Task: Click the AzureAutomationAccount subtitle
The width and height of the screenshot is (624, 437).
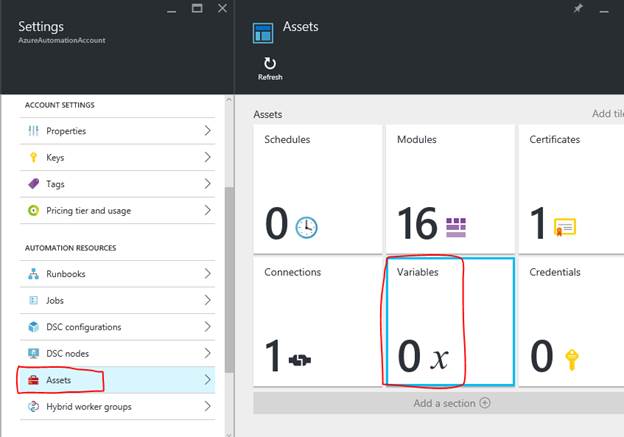Action: click(x=62, y=40)
